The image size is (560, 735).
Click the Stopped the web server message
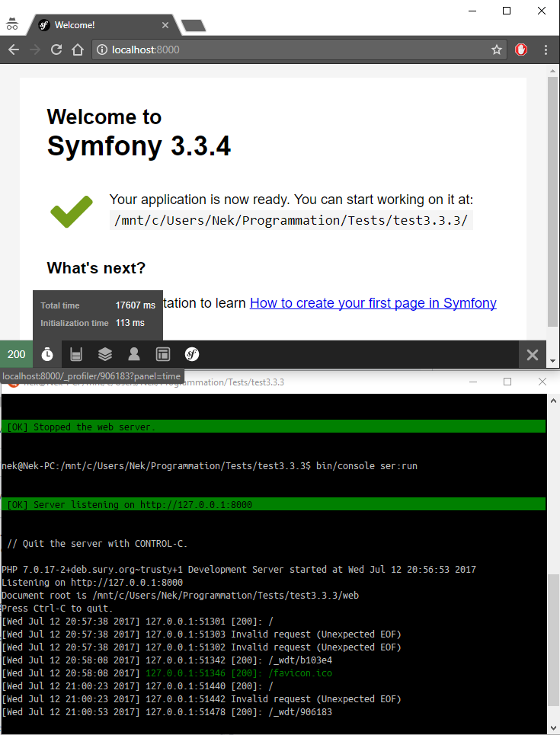274,427
